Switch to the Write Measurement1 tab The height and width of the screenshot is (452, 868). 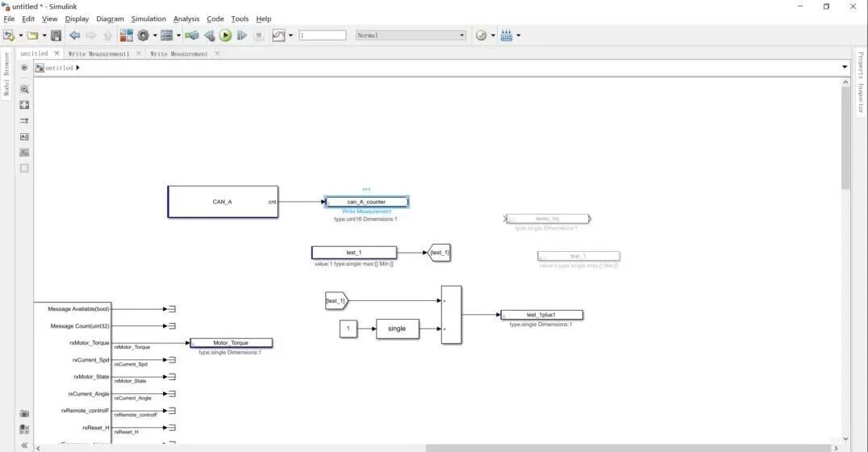click(98, 54)
